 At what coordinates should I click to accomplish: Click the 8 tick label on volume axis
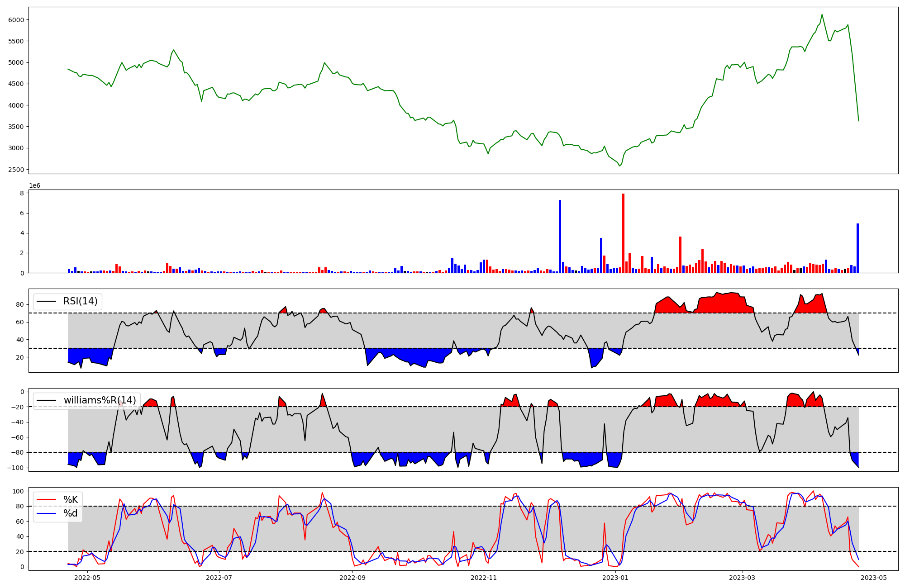click(22, 193)
